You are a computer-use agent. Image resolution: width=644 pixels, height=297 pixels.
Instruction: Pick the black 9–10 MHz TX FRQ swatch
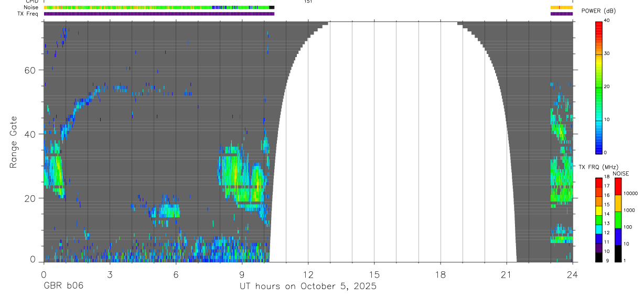(x=599, y=257)
